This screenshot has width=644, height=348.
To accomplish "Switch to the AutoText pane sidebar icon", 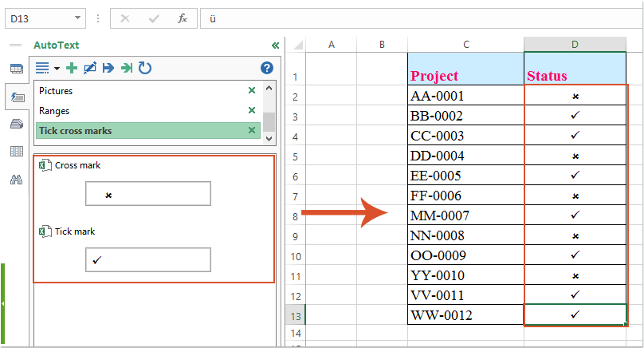I will 18,97.
